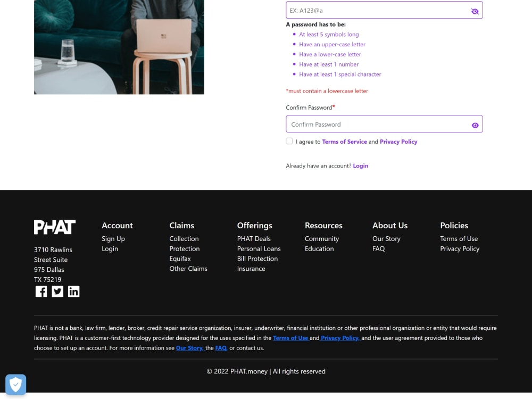Click the Resources footer heading
Image resolution: width=532 pixels, height=399 pixels.
pyautogui.click(x=323, y=226)
